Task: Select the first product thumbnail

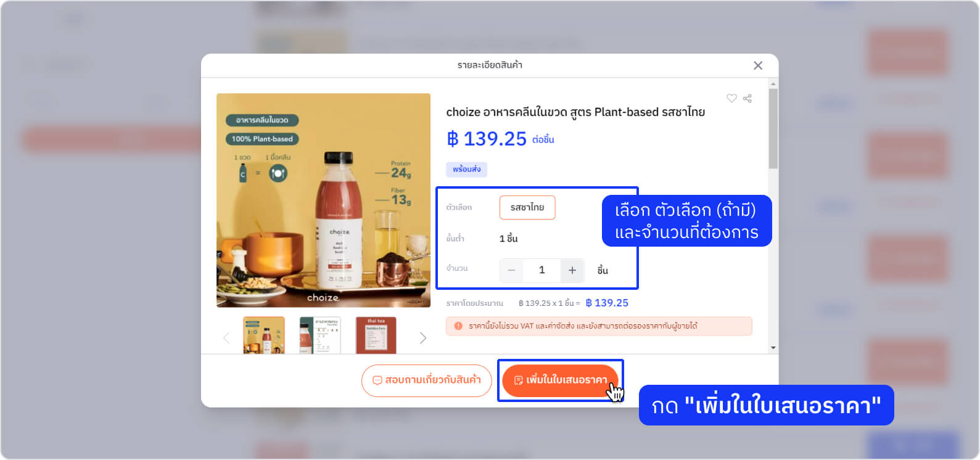Action: 264,335
